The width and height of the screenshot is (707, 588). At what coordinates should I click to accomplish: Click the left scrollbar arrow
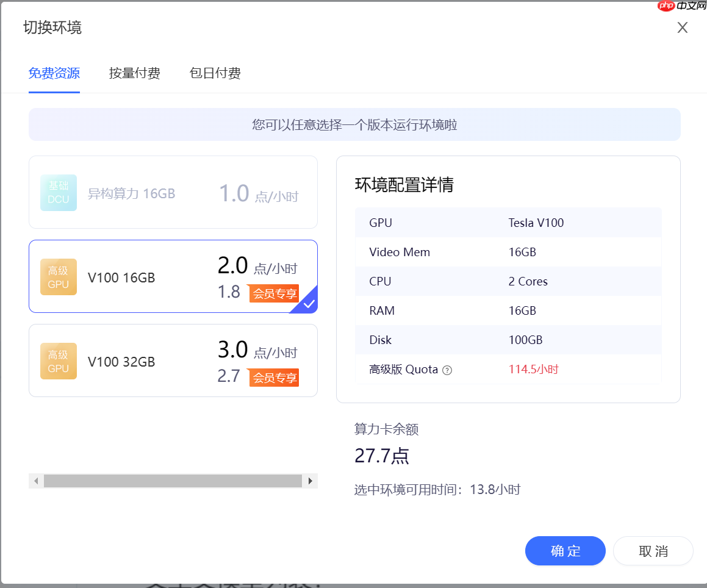36,481
